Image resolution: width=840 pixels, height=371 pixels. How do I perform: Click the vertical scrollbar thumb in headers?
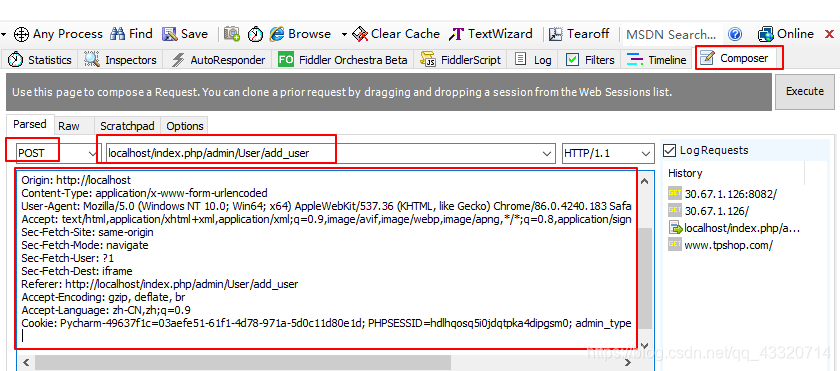point(645,278)
